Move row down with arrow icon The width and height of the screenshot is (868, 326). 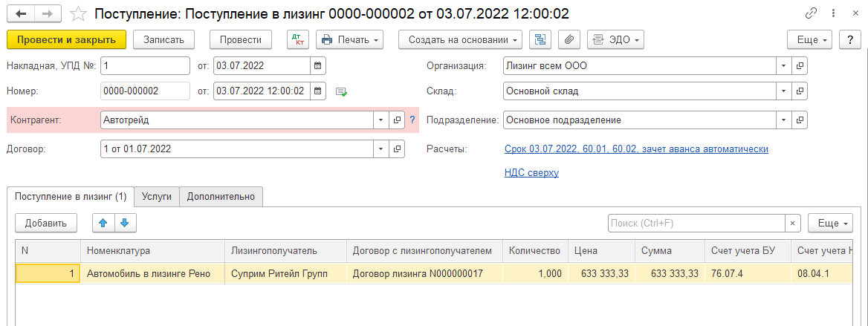coord(125,223)
